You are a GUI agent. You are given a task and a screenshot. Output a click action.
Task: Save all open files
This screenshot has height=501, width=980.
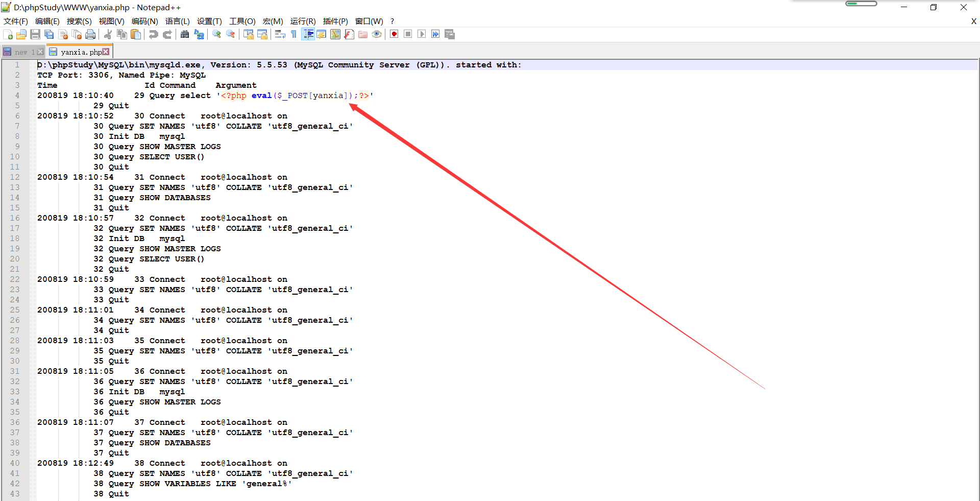click(49, 34)
